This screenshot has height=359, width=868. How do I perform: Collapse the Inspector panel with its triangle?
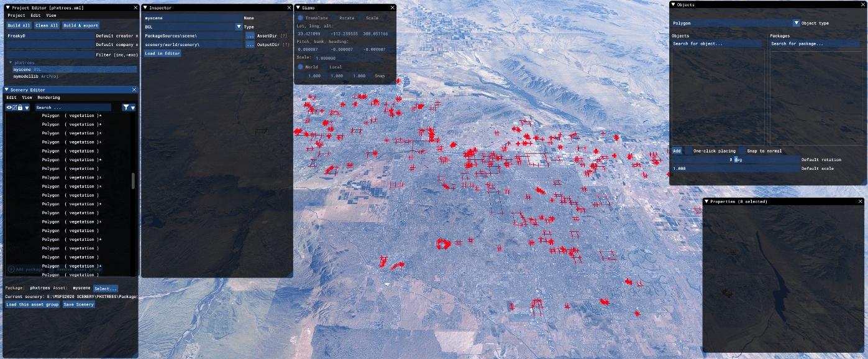click(x=145, y=7)
